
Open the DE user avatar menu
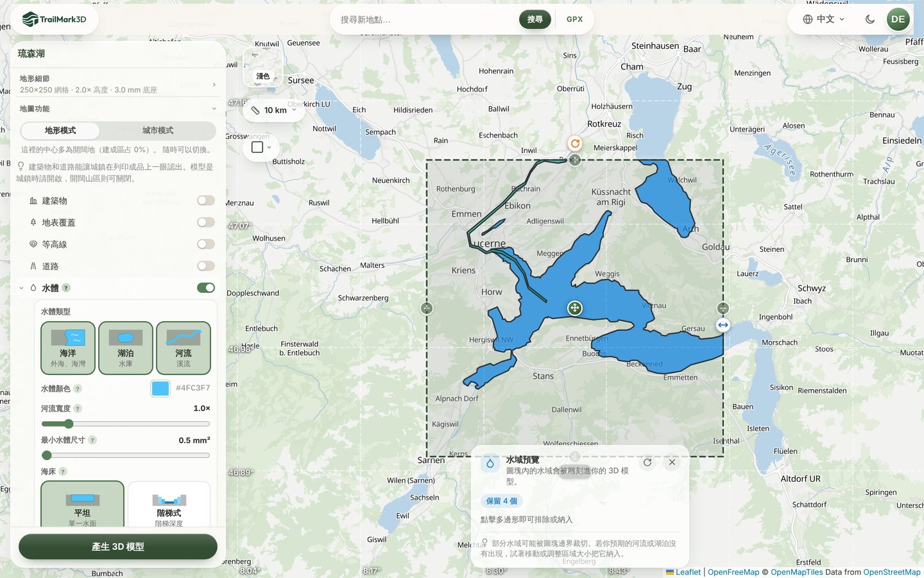click(898, 19)
